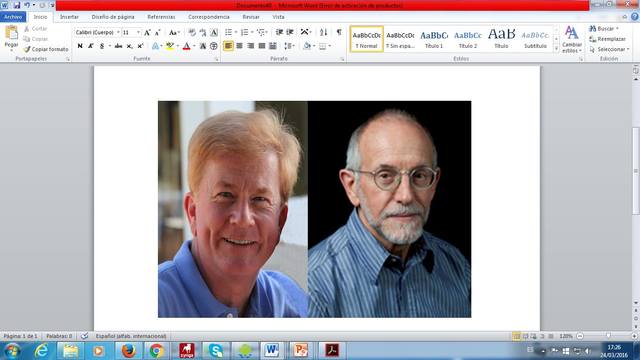Apply yellow text highlight color
Screen dimensions: 640x360
point(170,46)
